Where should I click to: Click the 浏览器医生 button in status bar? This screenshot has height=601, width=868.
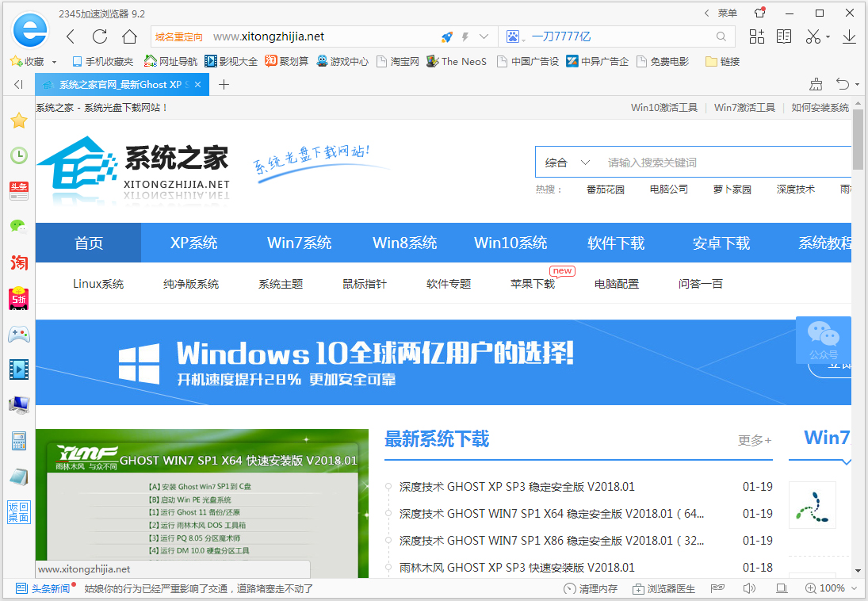point(663,588)
